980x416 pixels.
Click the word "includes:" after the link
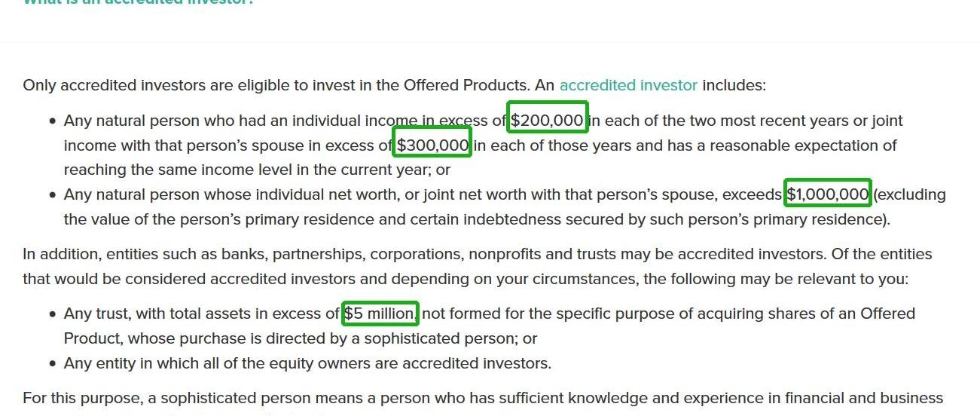[x=734, y=85]
